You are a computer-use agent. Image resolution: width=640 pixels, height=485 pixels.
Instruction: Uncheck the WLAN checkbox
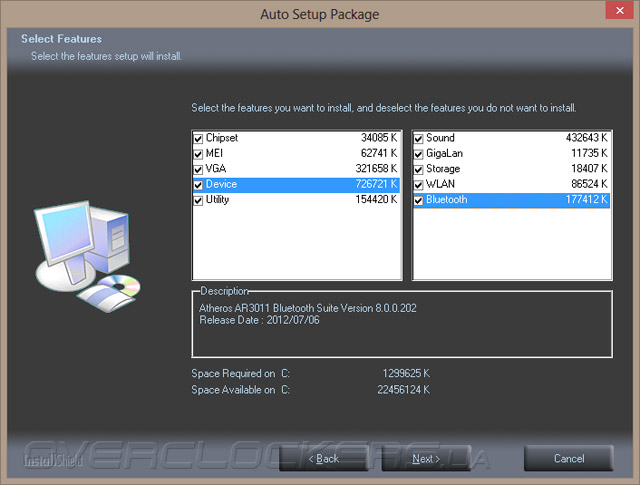418,185
